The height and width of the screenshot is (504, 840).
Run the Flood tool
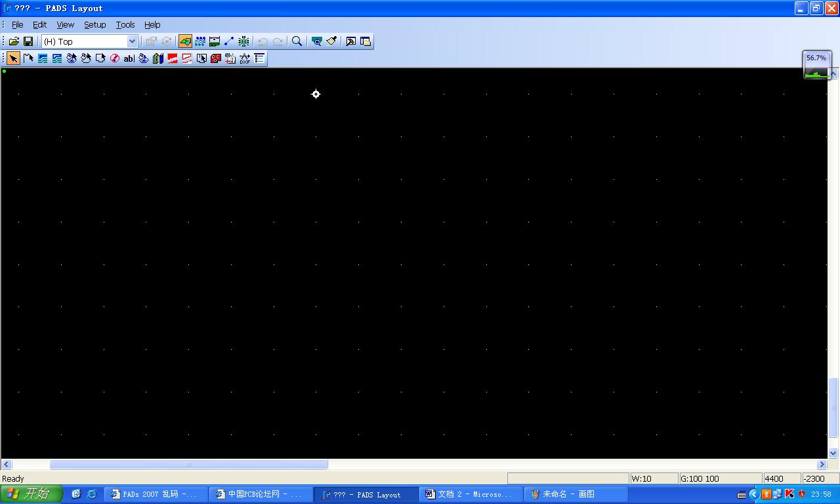pos(144,58)
